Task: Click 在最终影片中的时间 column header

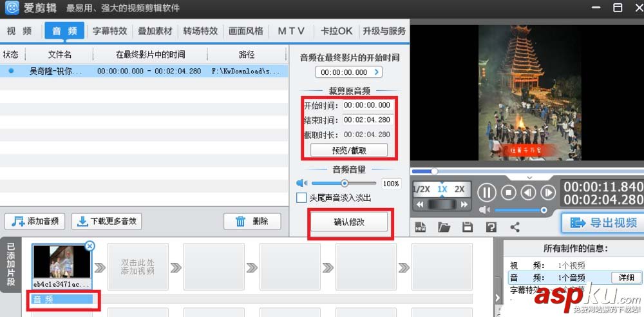Action: click(150, 54)
